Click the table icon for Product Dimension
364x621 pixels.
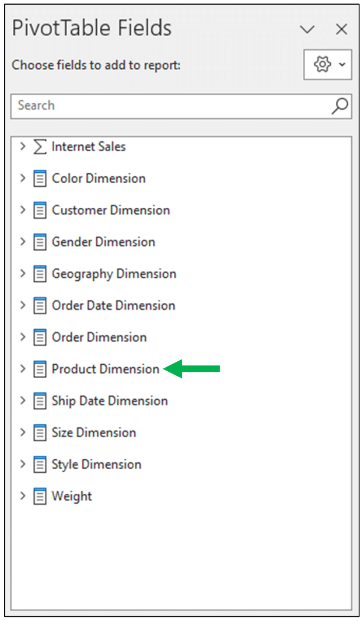click(38, 369)
